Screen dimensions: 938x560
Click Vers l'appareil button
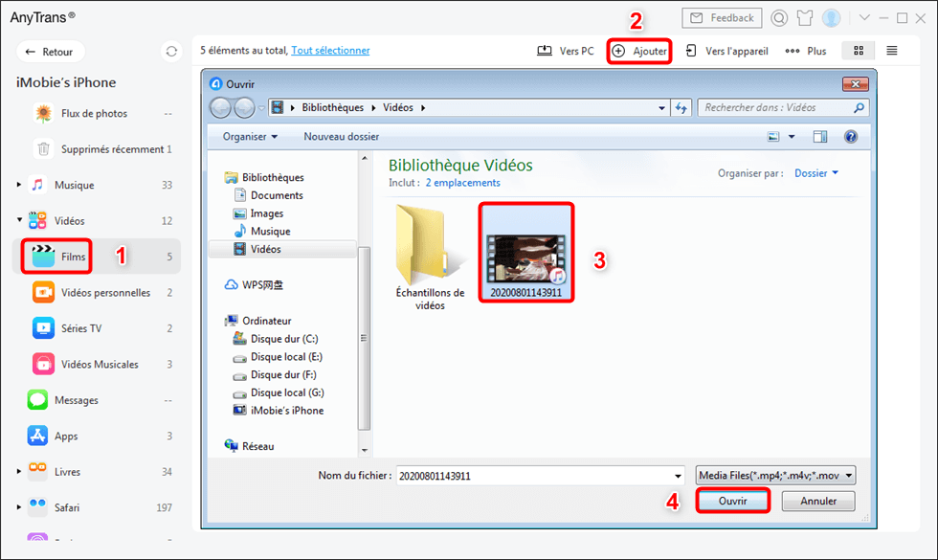pos(726,51)
